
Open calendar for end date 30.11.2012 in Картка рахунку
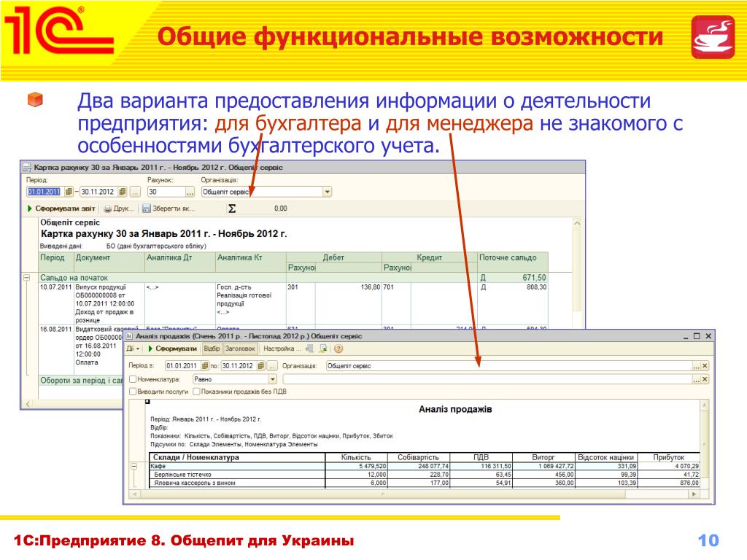pyautogui.click(x=123, y=192)
